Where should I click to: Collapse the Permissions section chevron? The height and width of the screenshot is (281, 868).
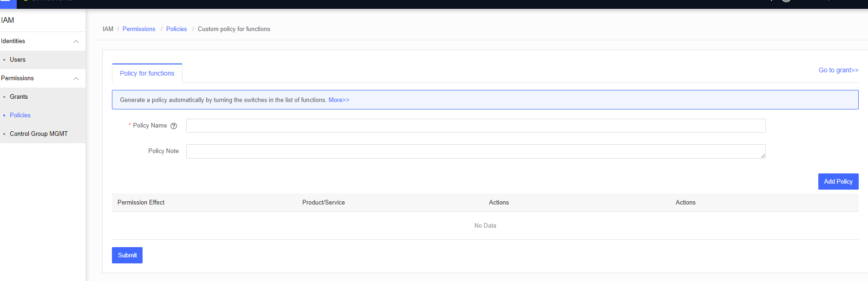pyautogui.click(x=76, y=78)
